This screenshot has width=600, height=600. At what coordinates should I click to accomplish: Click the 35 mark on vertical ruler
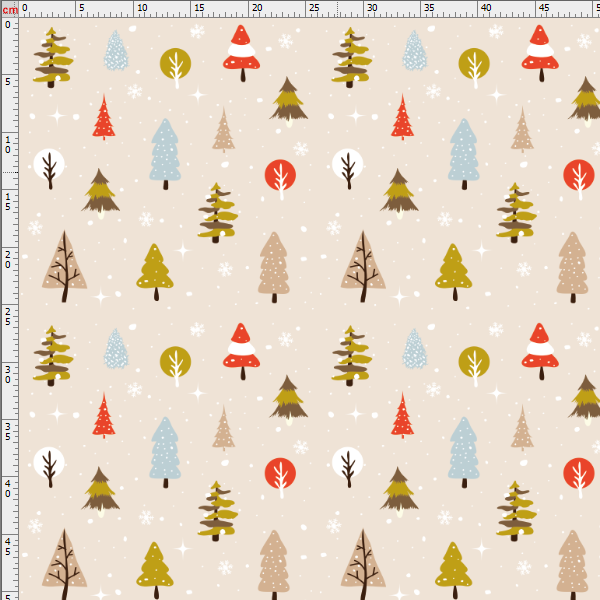click(8, 431)
